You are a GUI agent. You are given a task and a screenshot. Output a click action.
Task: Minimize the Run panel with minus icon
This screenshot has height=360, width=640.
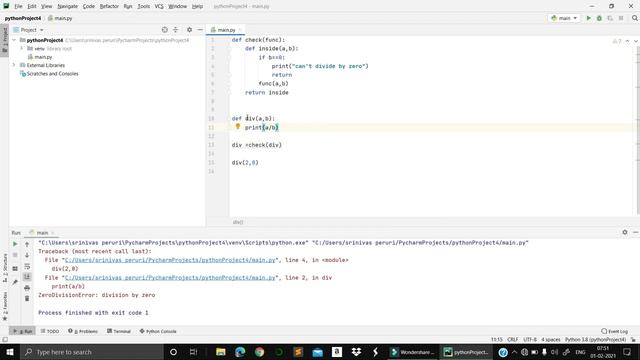coord(636,232)
